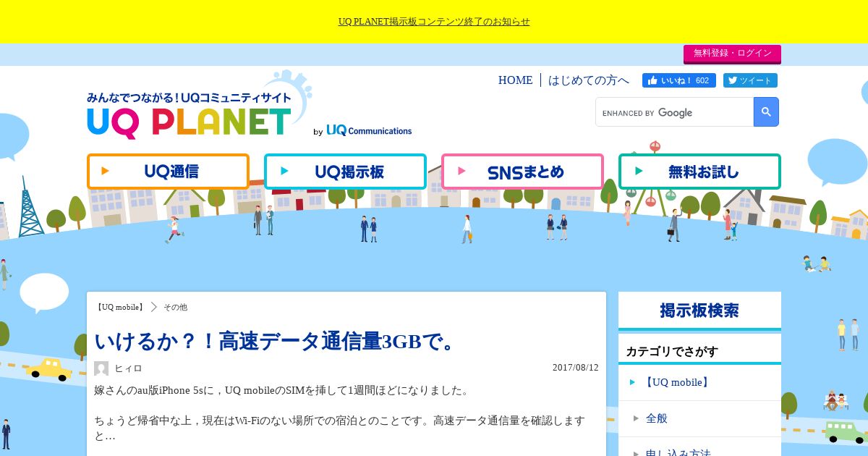868x456 pixels.
Task: Click the ヒィロ user avatar
Action: coord(101,368)
